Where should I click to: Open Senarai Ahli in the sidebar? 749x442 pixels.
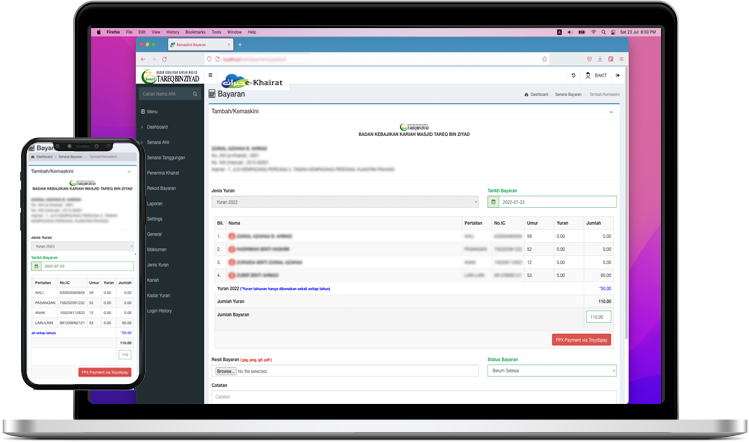(160, 143)
